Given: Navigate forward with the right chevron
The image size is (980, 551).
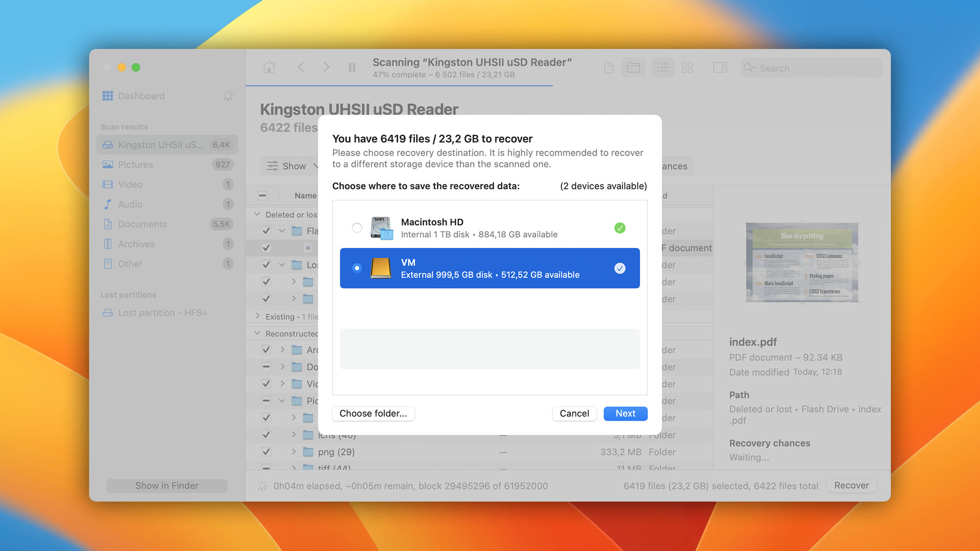Looking at the screenshot, I should pyautogui.click(x=326, y=67).
